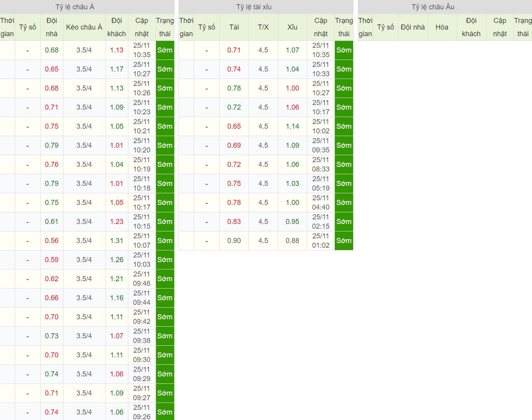Image resolution: width=532 pixels, height=420 pixels.
Task: Select the 'Kèo châu Á' column header
Action: pyautogui.click(x=84, y=27)
